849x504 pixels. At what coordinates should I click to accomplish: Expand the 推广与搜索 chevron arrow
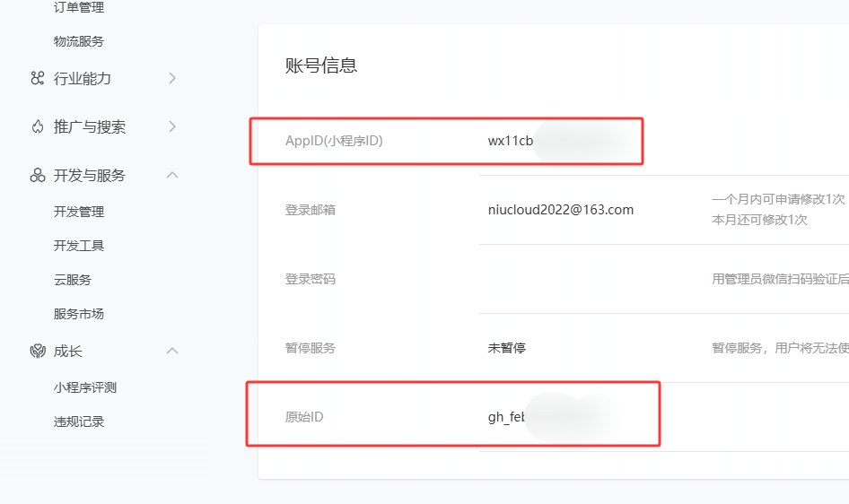(172, 126)
